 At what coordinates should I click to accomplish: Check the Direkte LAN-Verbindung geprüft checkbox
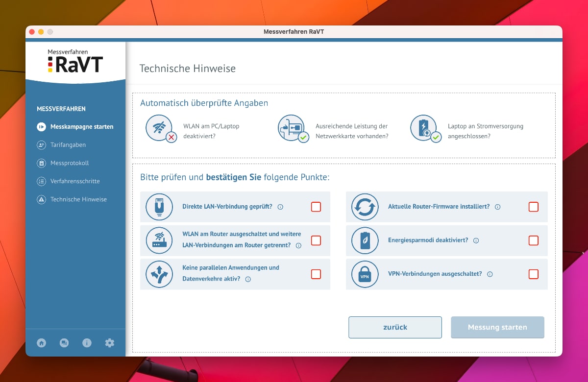pyautogui.click(x=316, y=207)
